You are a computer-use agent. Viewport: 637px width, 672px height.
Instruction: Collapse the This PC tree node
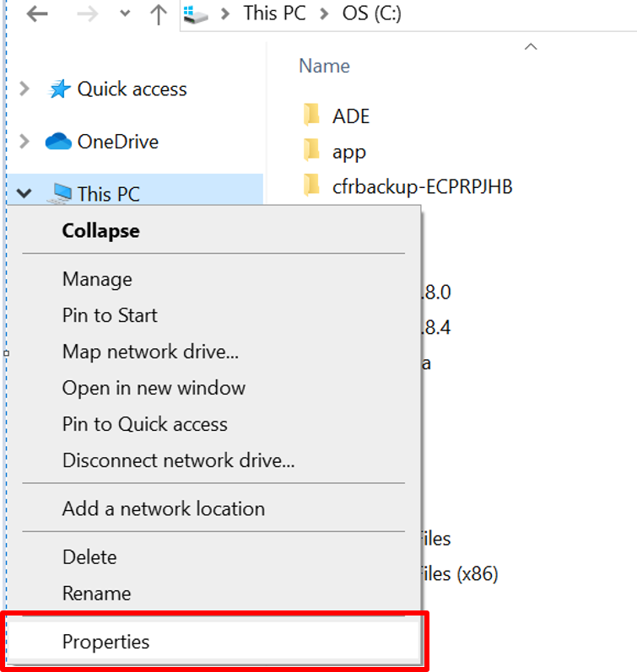coord(24,194)
